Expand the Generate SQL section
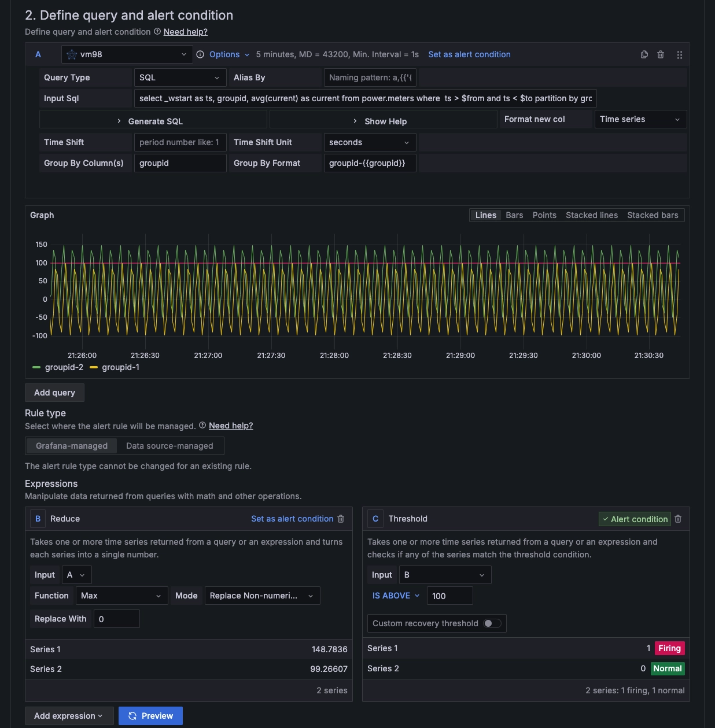Image resolution: width=715 pixels, height=728 pixels. pyautogui.click(x=153, y=121)
